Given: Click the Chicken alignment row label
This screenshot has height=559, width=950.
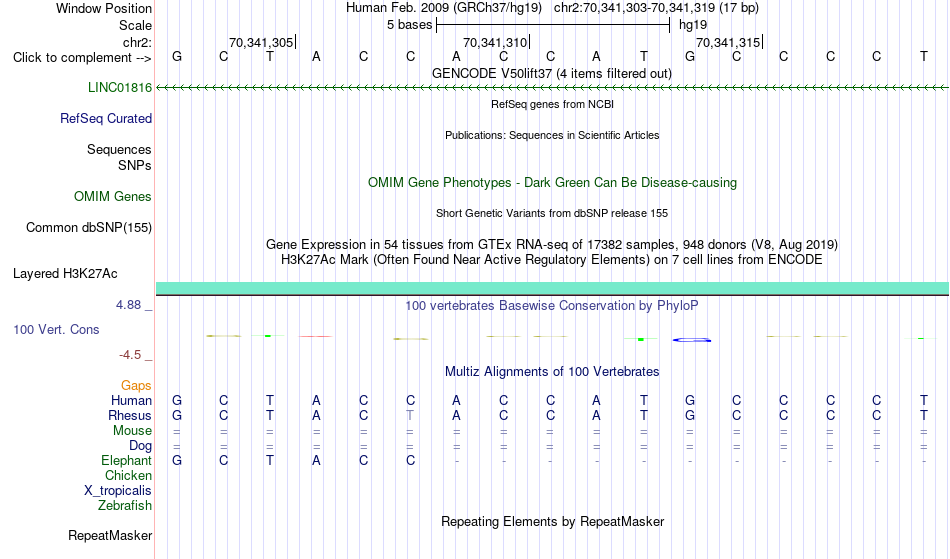Looking at the screenshot, I should point(128,475).
